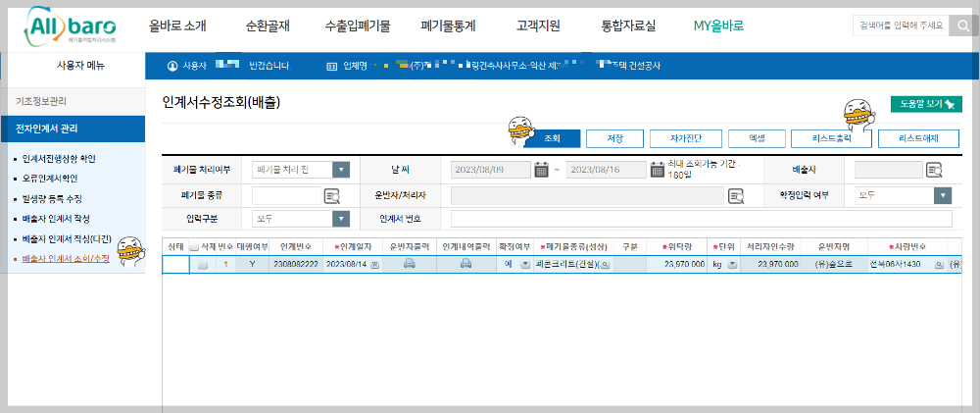Click the 인계서 번호 input field

coord(702,219)
